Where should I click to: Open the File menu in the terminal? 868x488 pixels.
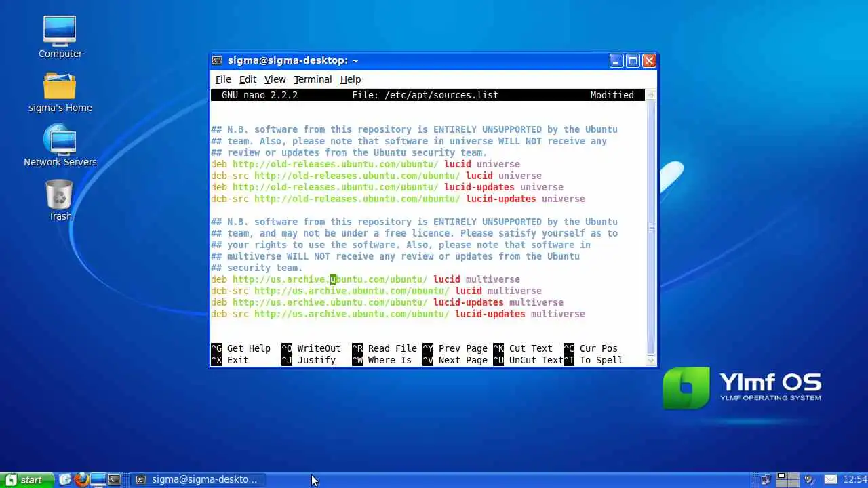click(223, 79)
